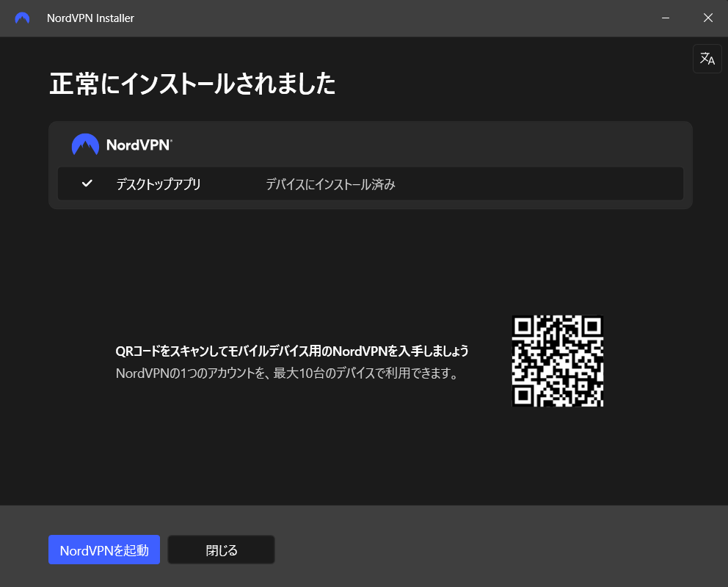Click the 最大10台のデバイス description text

287,373
